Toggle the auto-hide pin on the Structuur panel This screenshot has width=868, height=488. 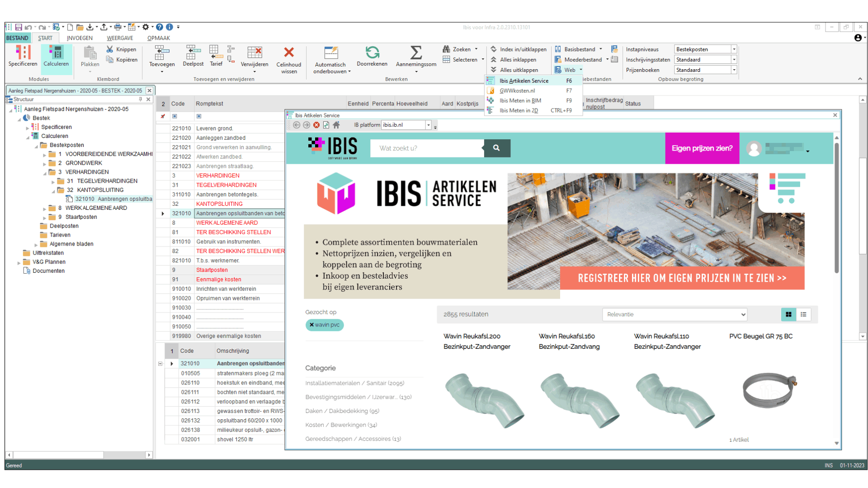[141, 99]
